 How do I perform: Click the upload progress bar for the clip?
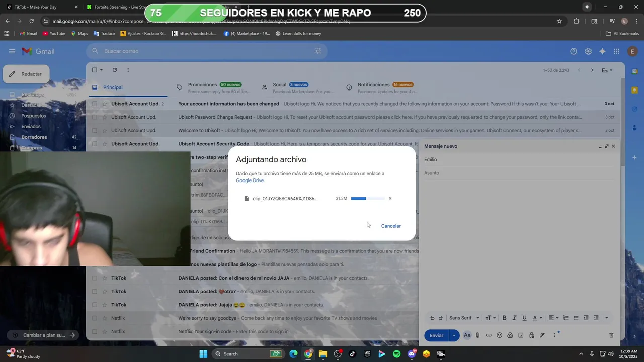click(x=367, y=199)
